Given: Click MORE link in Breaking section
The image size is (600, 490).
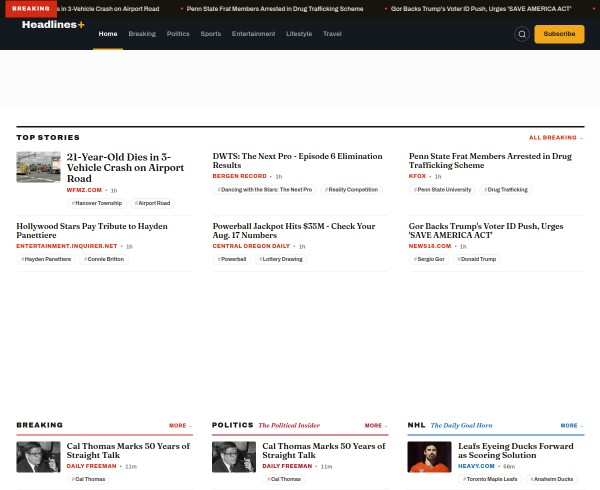Looking at the screenshot, I should [x=180, y=425].
